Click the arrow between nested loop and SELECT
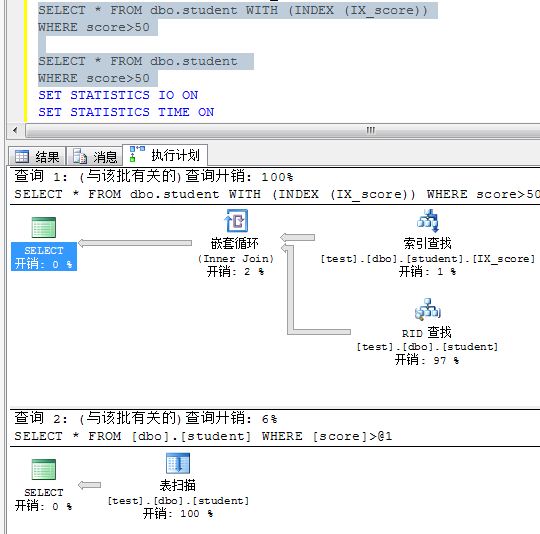This screenshot has width=540, height=534. point(135,243)
